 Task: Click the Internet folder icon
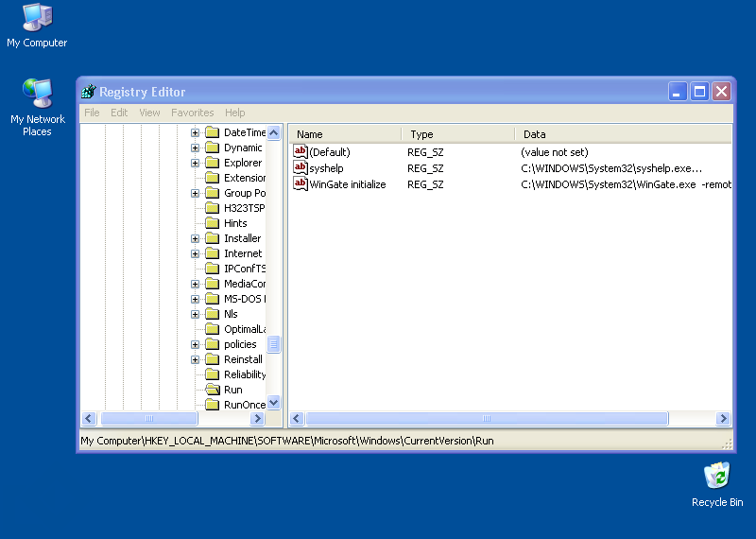[x=212, y=253]
